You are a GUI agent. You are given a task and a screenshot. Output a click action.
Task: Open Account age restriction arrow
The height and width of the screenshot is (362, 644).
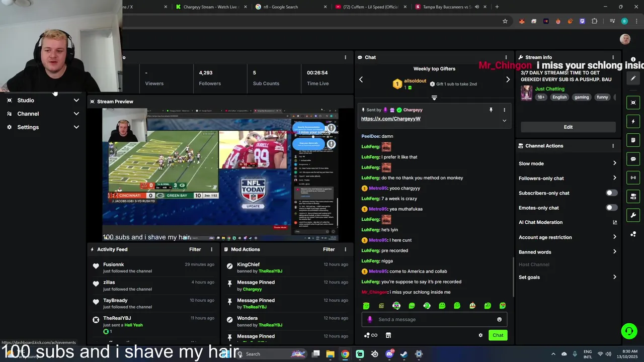[x=614, y=237]
